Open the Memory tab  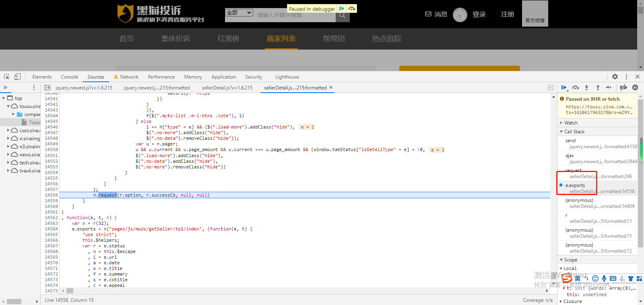pos(193,77)
